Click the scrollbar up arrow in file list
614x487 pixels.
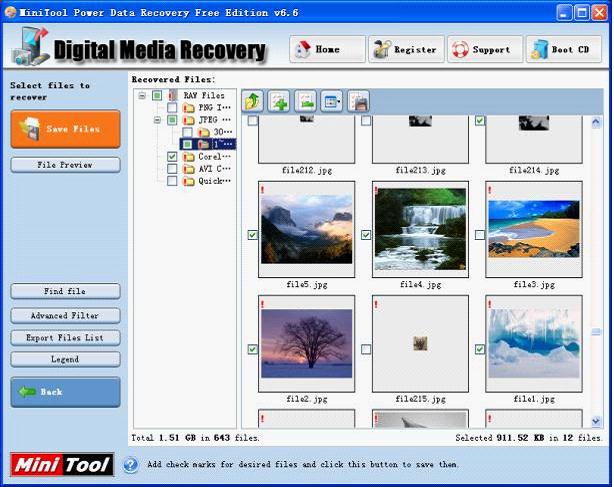pos(596,123)
